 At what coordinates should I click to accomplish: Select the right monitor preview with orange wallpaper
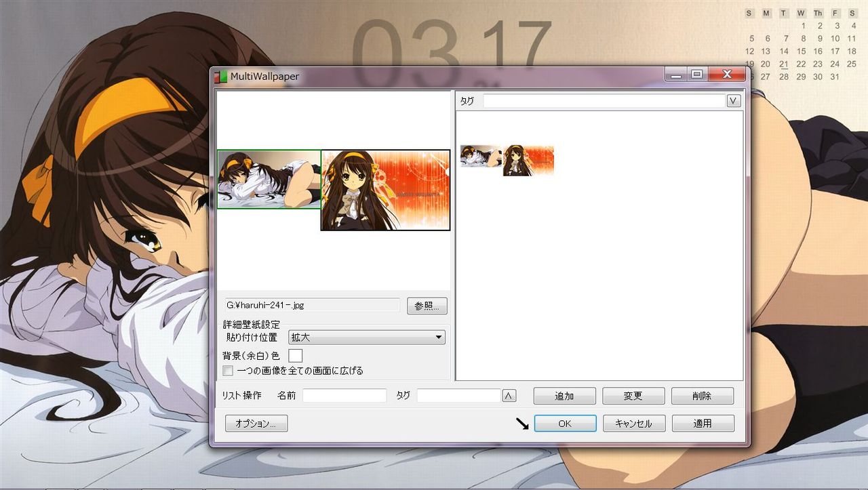point(385,190)
